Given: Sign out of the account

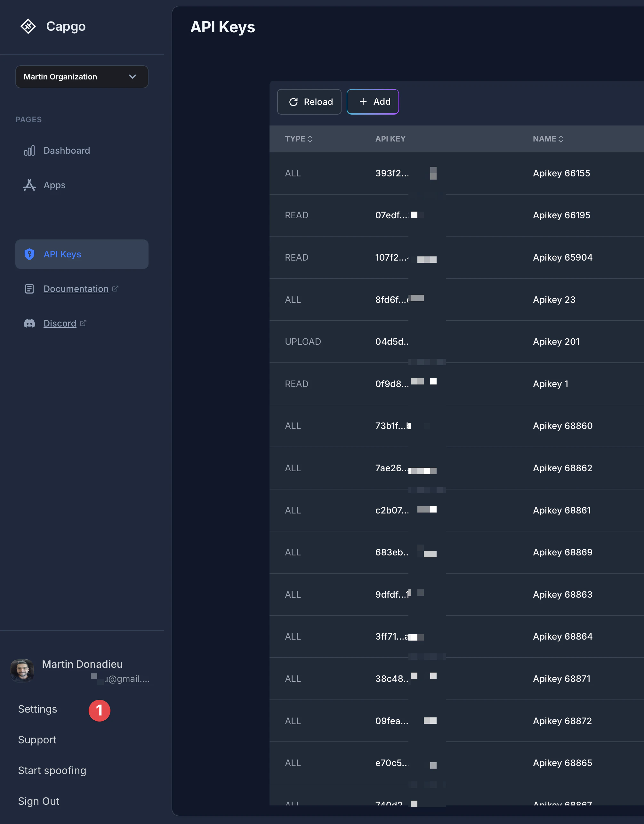Looking at the screenshot, I should click(38, 801).
